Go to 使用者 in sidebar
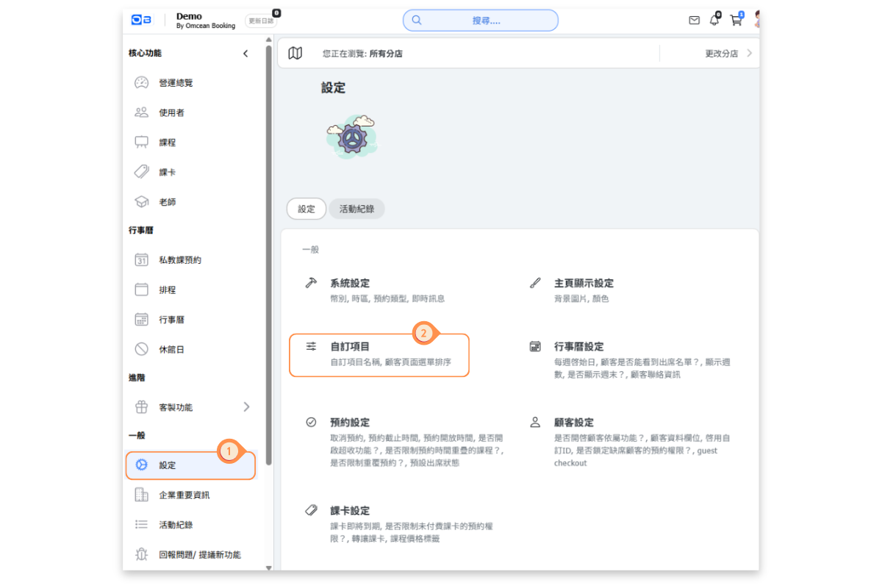 pyautogui.click(x=171, y=112)
